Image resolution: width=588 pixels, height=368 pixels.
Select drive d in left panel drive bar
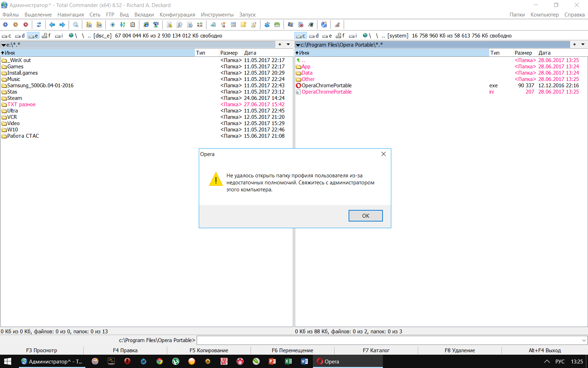(20, 36)
